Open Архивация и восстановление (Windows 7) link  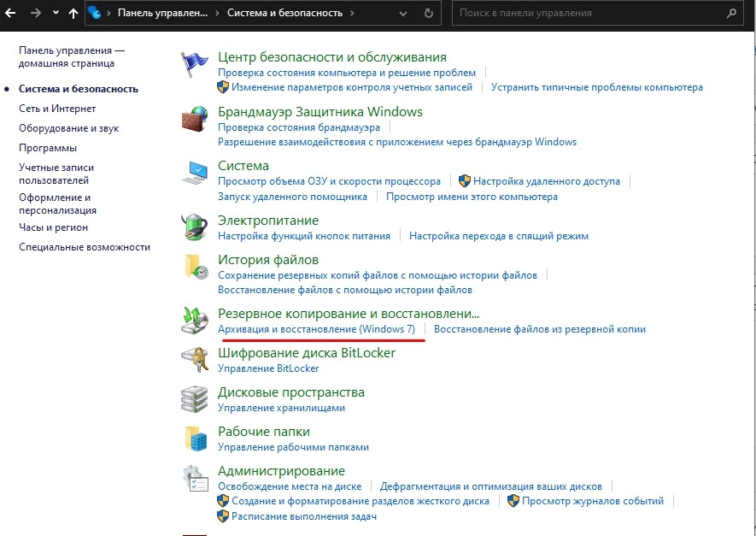[x=316, y=329]
